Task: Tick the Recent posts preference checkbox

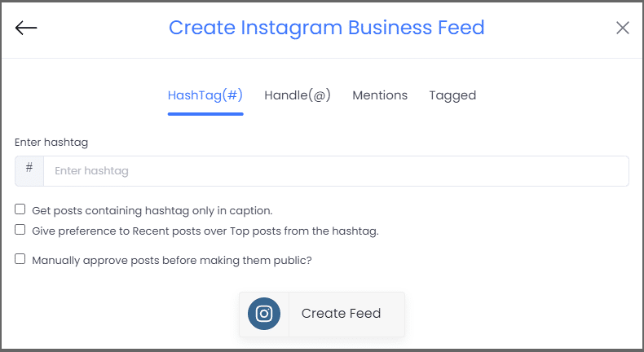Action: [x=20, y=230]
